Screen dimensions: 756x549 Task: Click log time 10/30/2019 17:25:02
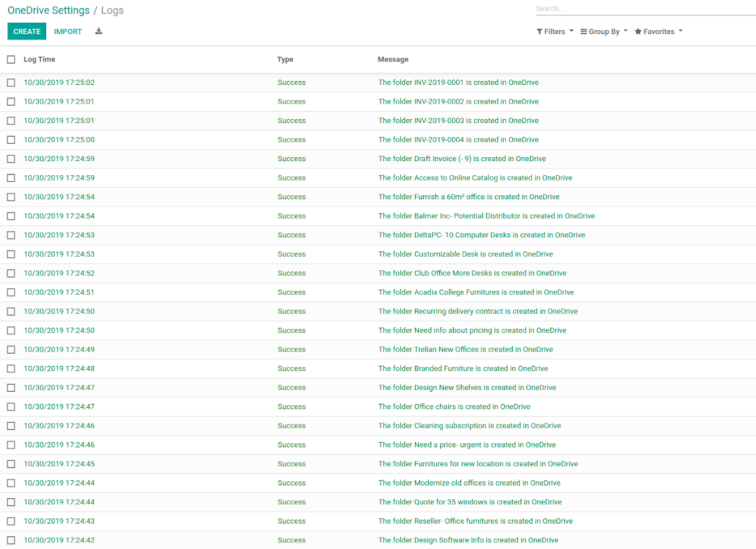pos(60,82)
